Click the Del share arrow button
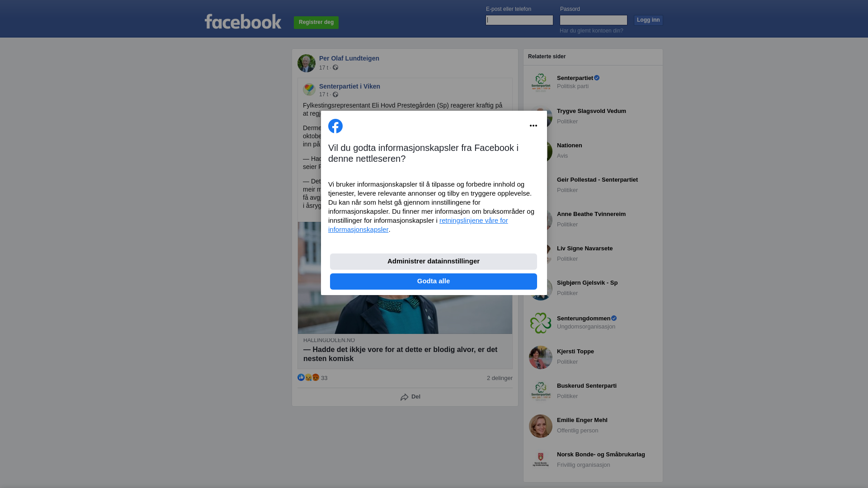The image size is (868, 488). [x=410, y=397]
